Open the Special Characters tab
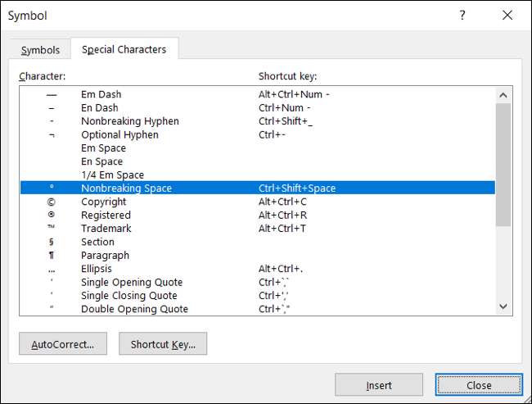The image size is (532, 404). [x=124, y=50]
